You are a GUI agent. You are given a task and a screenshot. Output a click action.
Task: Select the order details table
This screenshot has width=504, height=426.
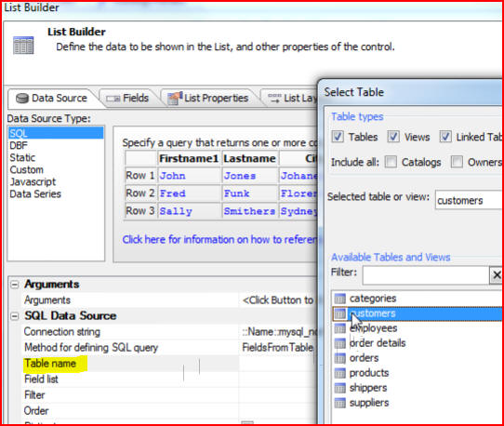[x=418, y=343]
